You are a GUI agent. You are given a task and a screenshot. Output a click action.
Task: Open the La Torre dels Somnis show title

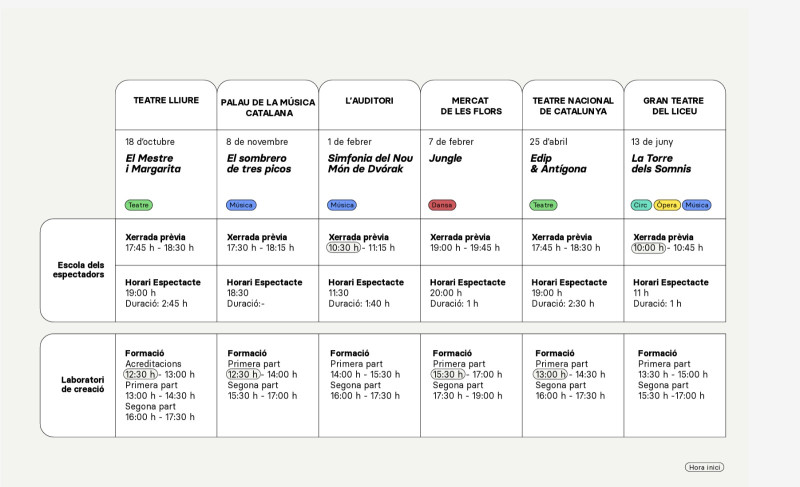pos(661,164)
